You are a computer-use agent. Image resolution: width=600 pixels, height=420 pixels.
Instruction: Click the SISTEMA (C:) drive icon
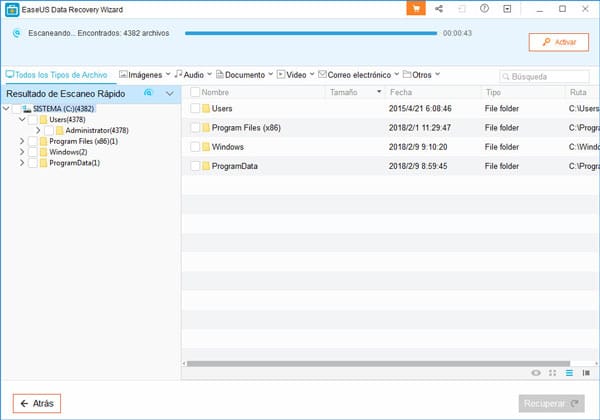tap(27, 109)
